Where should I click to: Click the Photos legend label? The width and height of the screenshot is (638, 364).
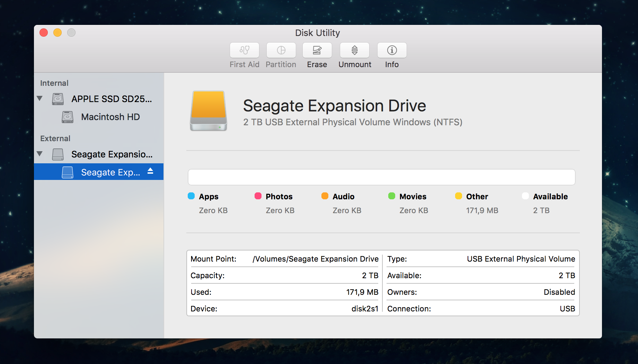tap(279, 197)
